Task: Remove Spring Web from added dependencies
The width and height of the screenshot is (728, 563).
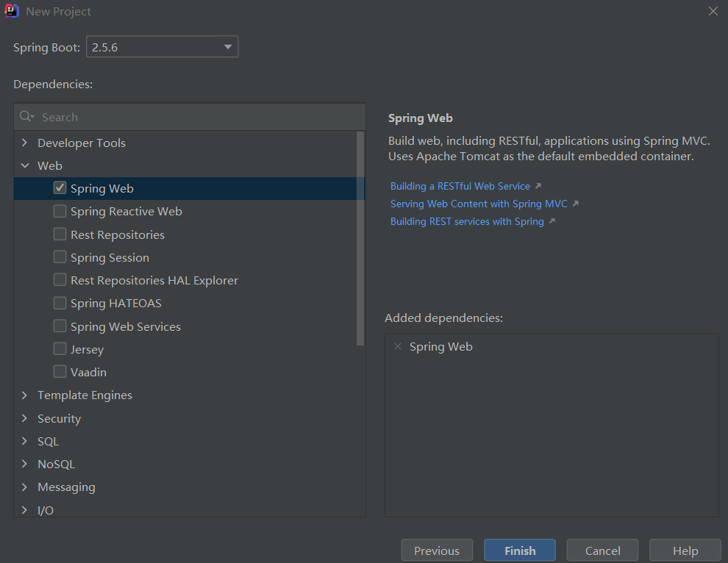Action: 397,346
